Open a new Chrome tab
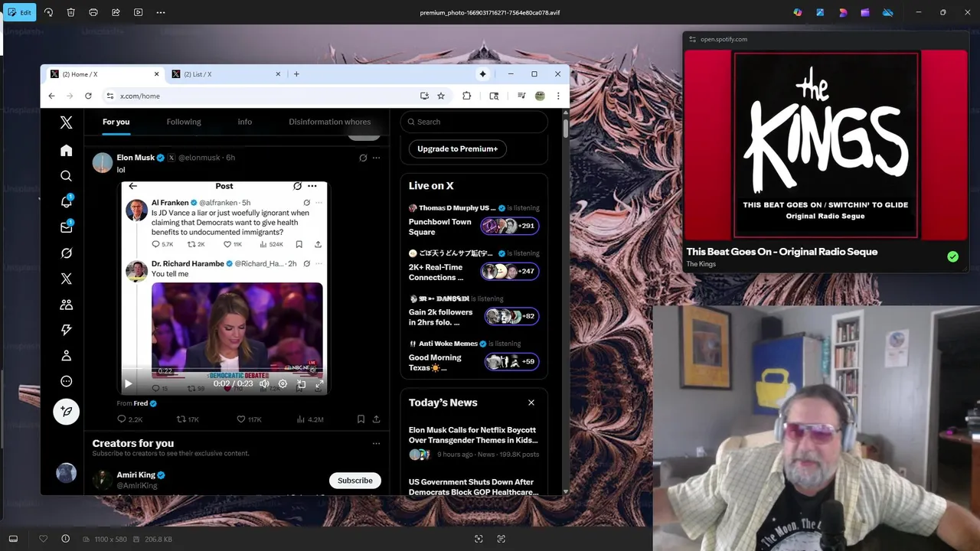 pyautogui.click(x=296, y=74)
